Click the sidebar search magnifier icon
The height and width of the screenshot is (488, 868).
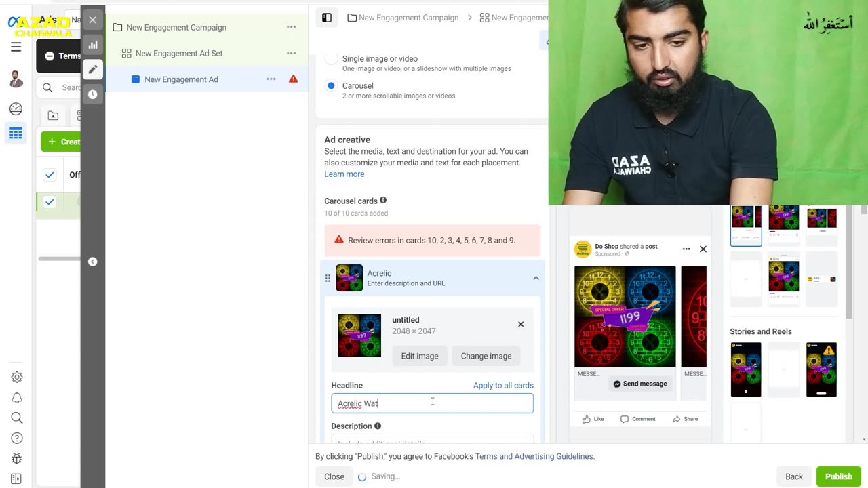[17, 418]
